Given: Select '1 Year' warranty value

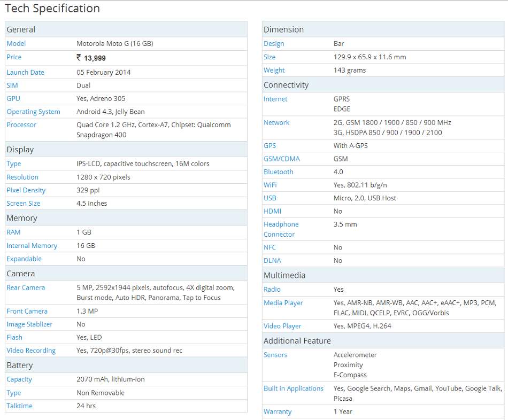Looking at the screenshot, I should (343, 412).
